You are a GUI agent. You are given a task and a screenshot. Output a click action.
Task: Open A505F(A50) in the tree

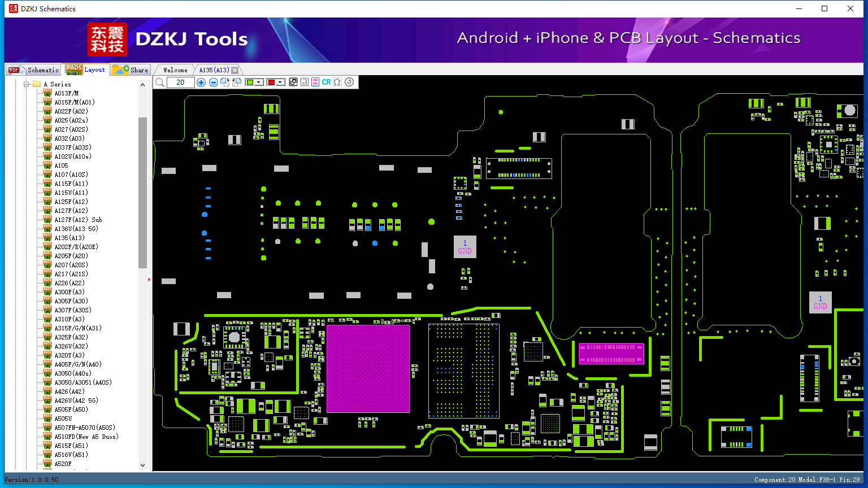[x=71, y=409]
